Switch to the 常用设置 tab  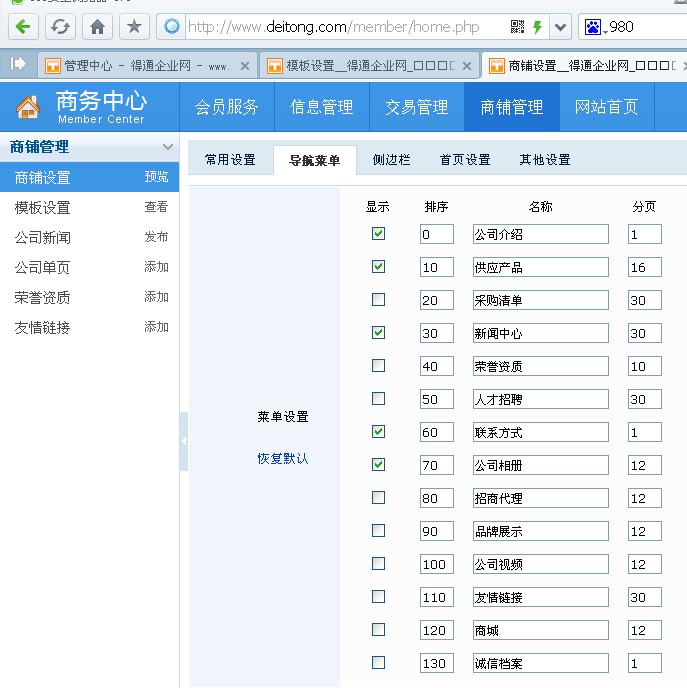click(x=230, y=160)
